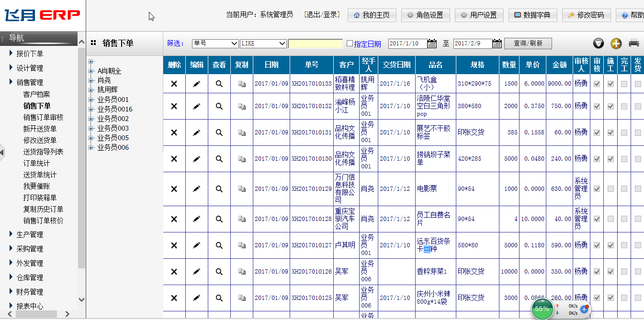Screen dimensions: 644x320
Task: Click the 退出/登录 link
Action: pos(322,15)
